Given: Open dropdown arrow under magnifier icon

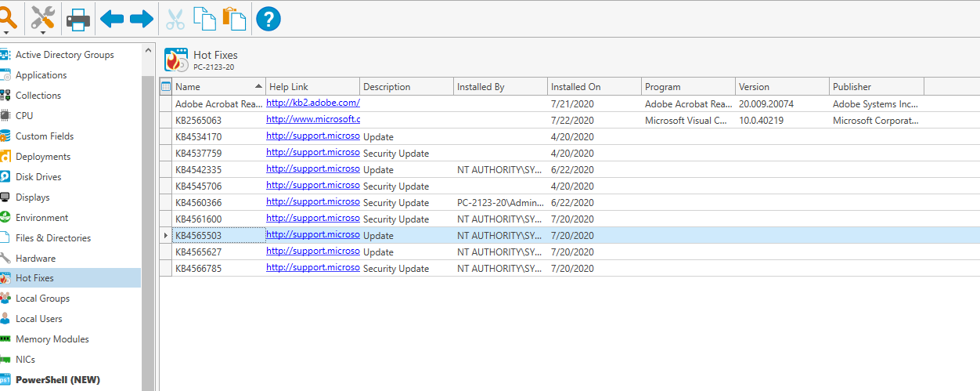Looking at the screenshot, I should 6,33.
